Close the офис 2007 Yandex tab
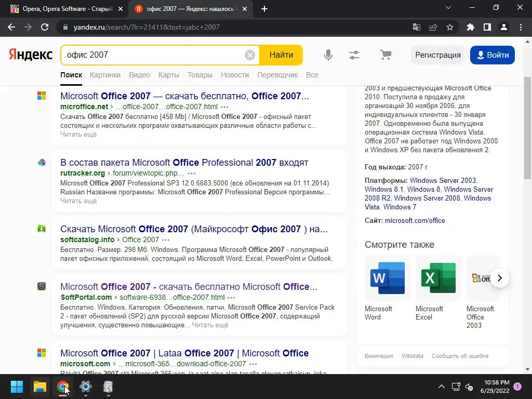532x399 pixels. click(x=245, y=9)
